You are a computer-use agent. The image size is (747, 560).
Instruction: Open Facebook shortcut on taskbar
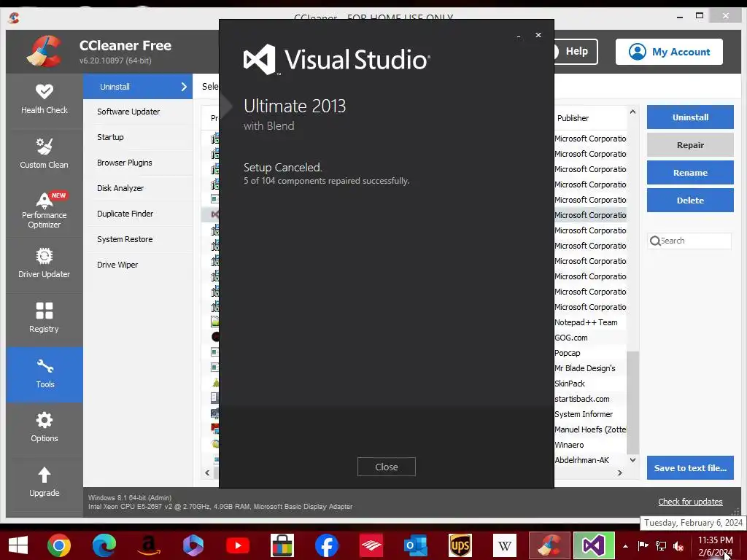(x=326, y=545)
